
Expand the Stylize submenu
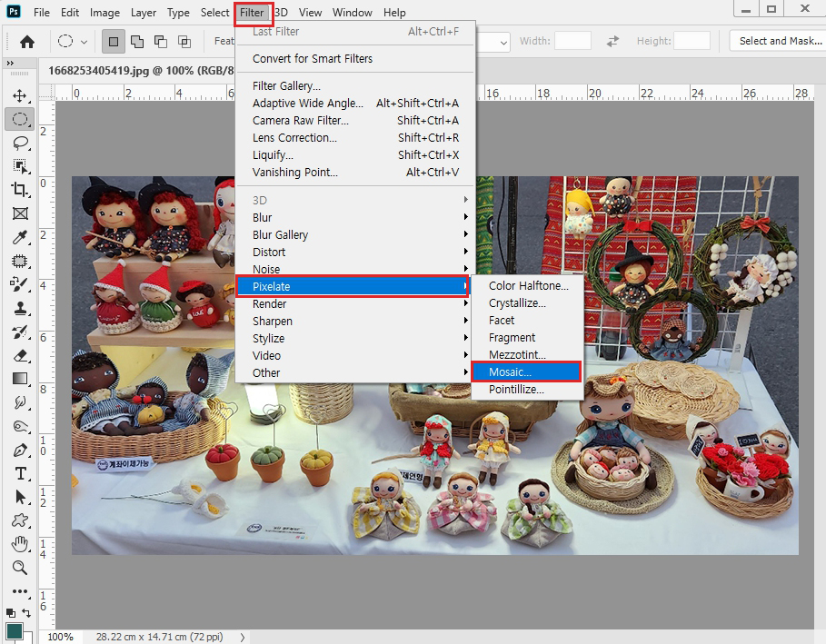[354, 339]
